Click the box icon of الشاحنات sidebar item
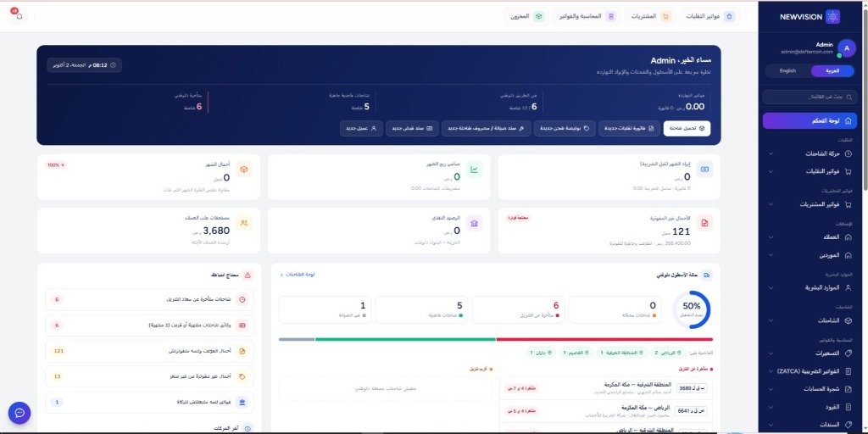Viewport: 868px width, 434px height. 849,320
